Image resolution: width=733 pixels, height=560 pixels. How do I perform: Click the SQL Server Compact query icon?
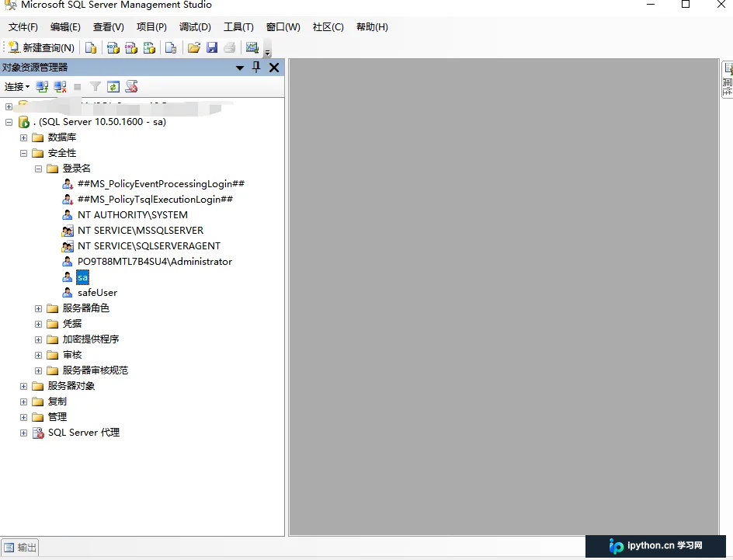pyautogui.click(x=171, y=47)
